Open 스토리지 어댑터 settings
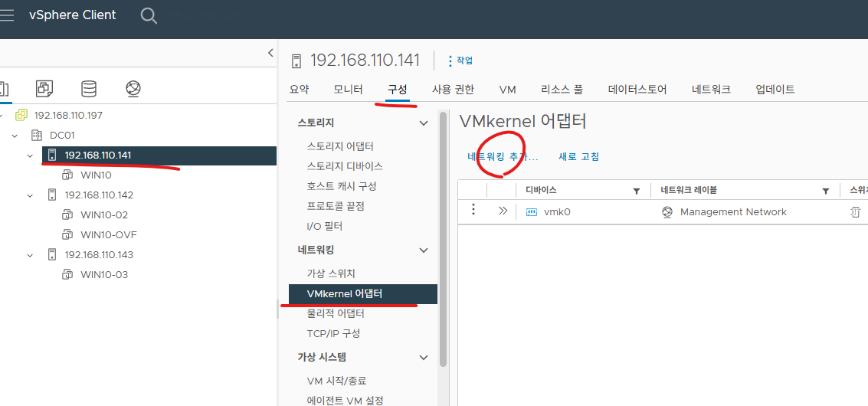This screenshot has width=868, height=406. coord(340,147)
